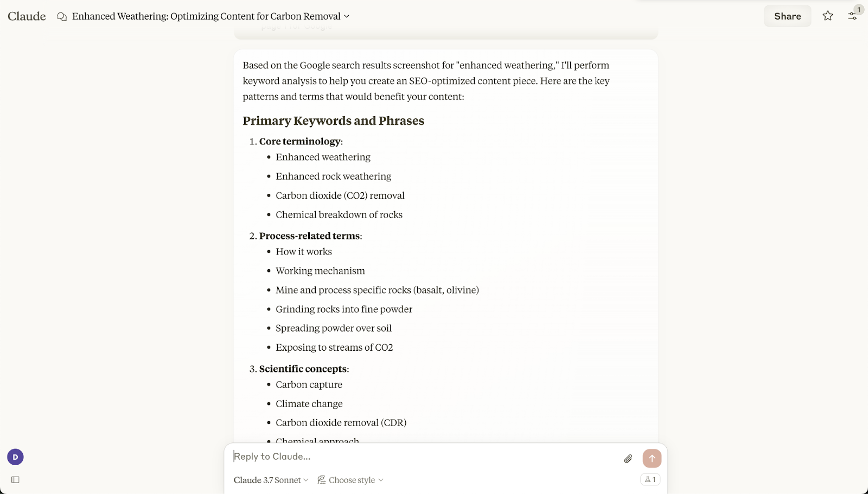Click the writing pen icon beside Choose style

click(321, 480)
